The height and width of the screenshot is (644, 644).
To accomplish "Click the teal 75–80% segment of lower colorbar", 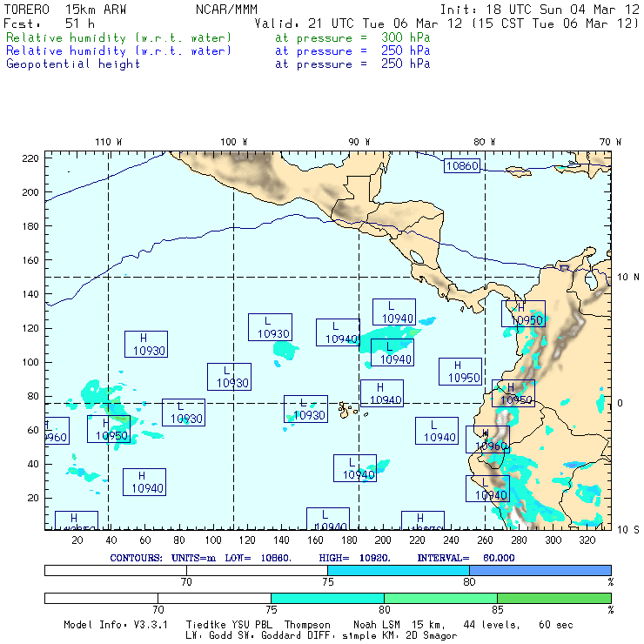I will point(327,598).
